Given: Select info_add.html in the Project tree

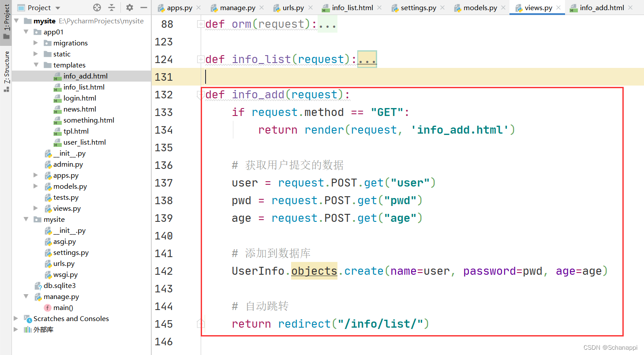Looking at the screenshot, I should tap(81, 76).
